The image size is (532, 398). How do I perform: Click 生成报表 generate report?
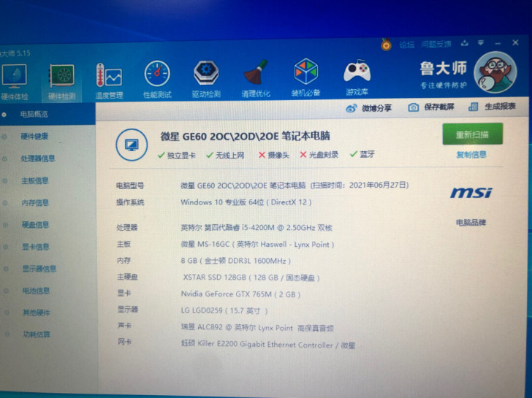500,106
